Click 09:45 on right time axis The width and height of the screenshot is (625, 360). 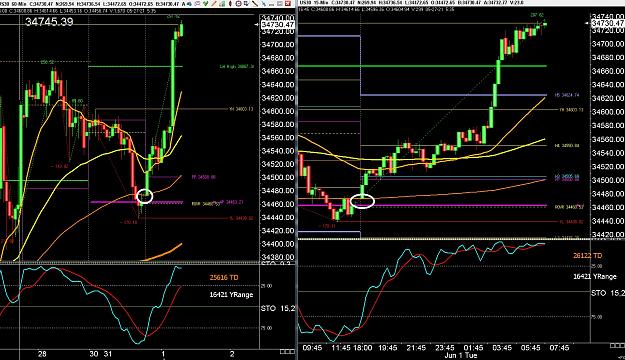312,348
